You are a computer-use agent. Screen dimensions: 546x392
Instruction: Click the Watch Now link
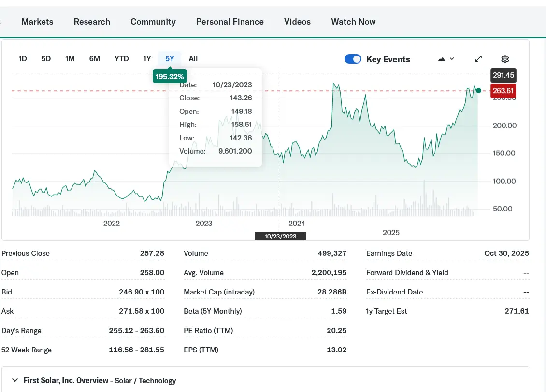[x=353, y=22]
